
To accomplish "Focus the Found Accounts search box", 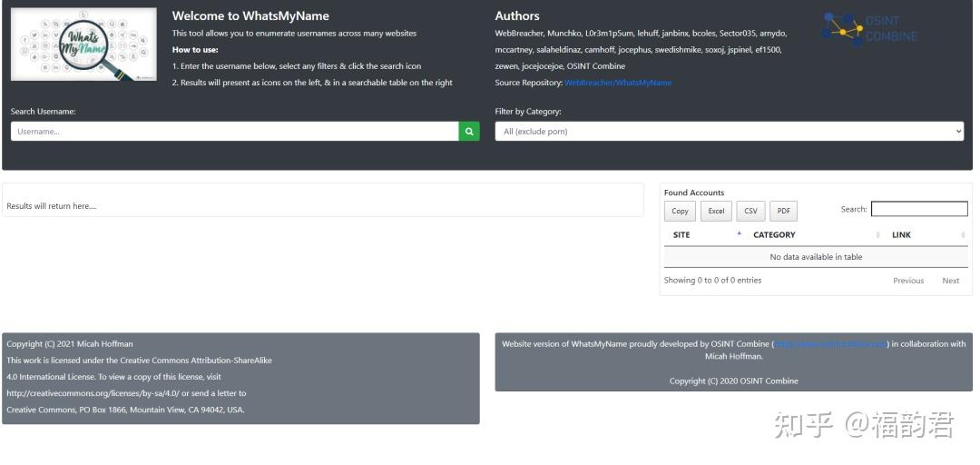I will tap(918, 209).
